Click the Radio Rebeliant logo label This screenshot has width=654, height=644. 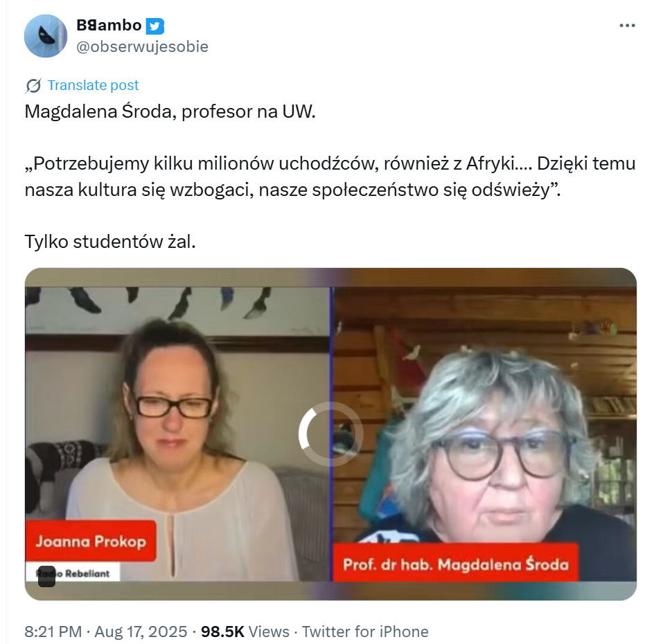pos(73,573)
